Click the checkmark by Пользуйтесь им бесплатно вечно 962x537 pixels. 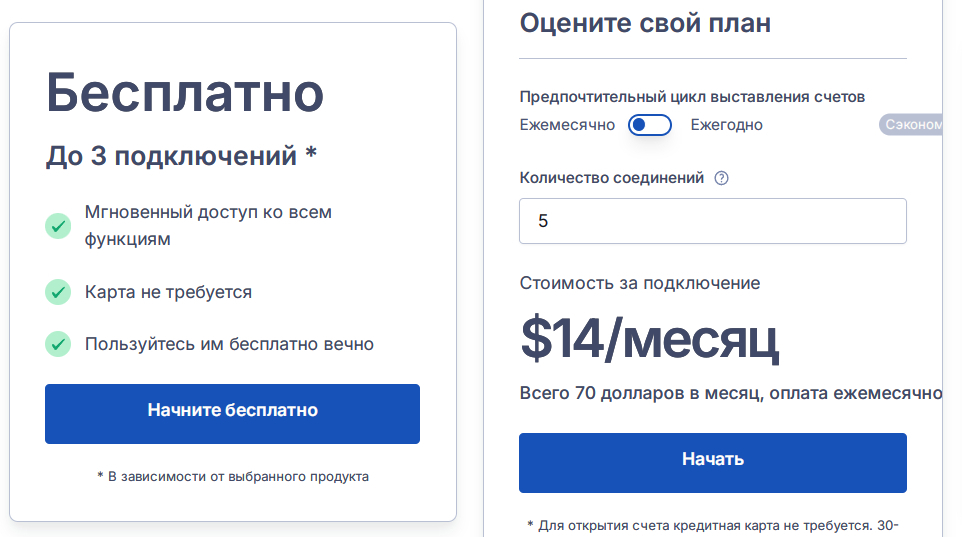(58, 344)
